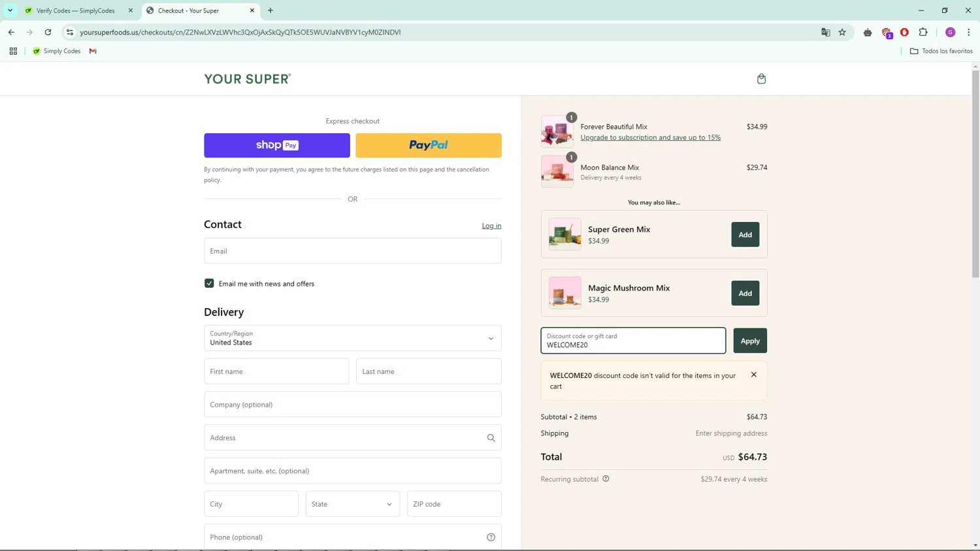Click the ZIP code field
980x551 pixels.
[x=454, y=504]
